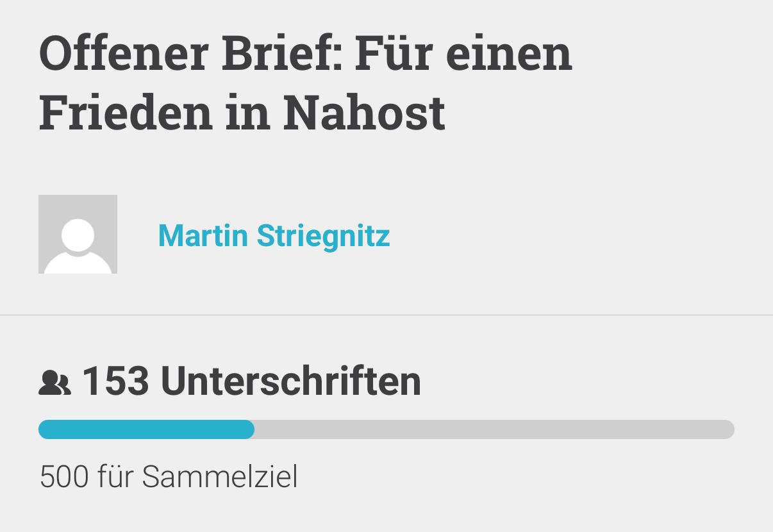Screen dimensions: 773x532
Task: Select the '153 Unterschriften' signature count text
Action: pyautogui.click(x=251, y=381)
